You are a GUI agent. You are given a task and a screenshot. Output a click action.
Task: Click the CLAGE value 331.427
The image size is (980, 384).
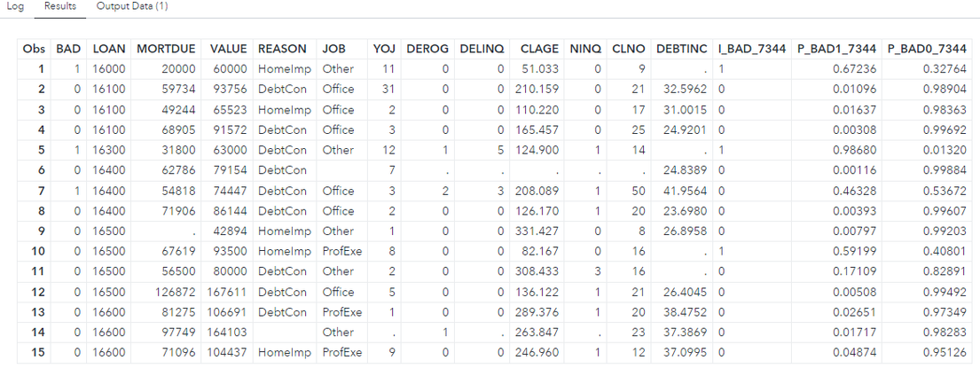click(539, 231)
